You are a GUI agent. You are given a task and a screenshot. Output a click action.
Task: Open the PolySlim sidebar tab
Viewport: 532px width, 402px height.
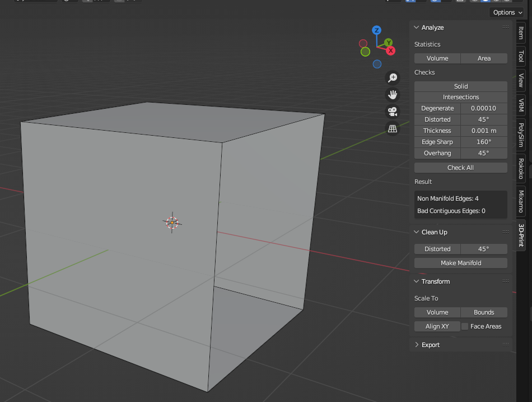[x=521, y=135]
